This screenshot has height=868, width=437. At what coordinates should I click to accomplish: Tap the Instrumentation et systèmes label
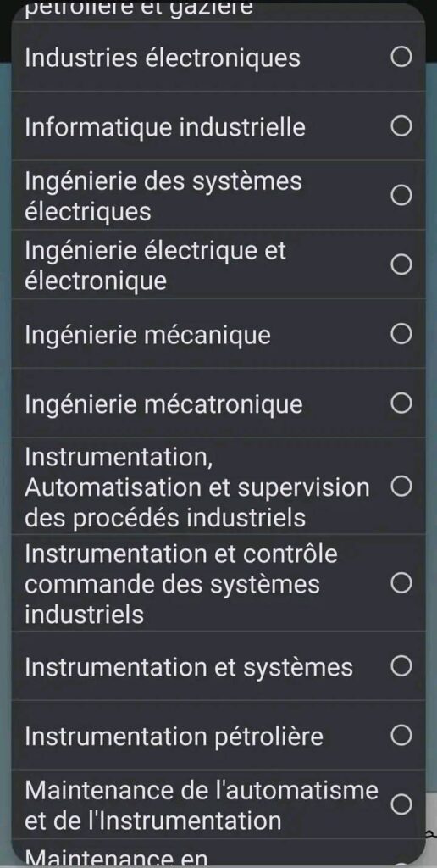[189, 668]
